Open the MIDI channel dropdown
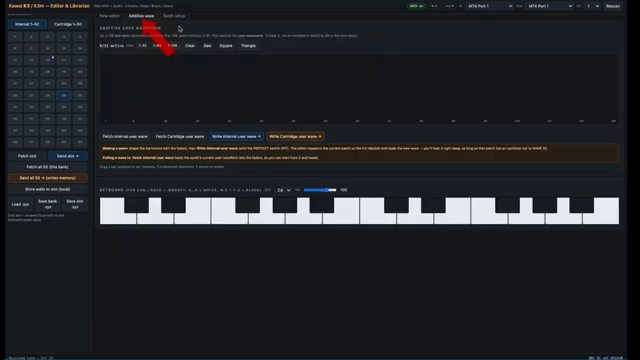 tap(593, 6)
